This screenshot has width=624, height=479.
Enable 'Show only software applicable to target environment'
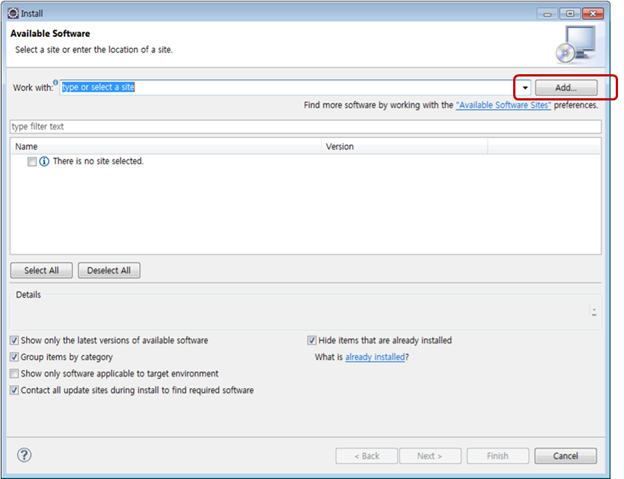pos(14,373)
